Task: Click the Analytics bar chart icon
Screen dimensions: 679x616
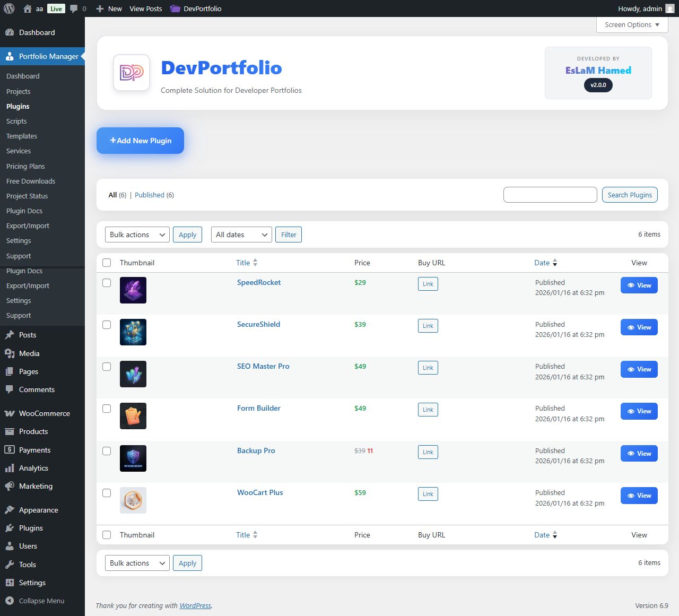Action: click(10, 468)
